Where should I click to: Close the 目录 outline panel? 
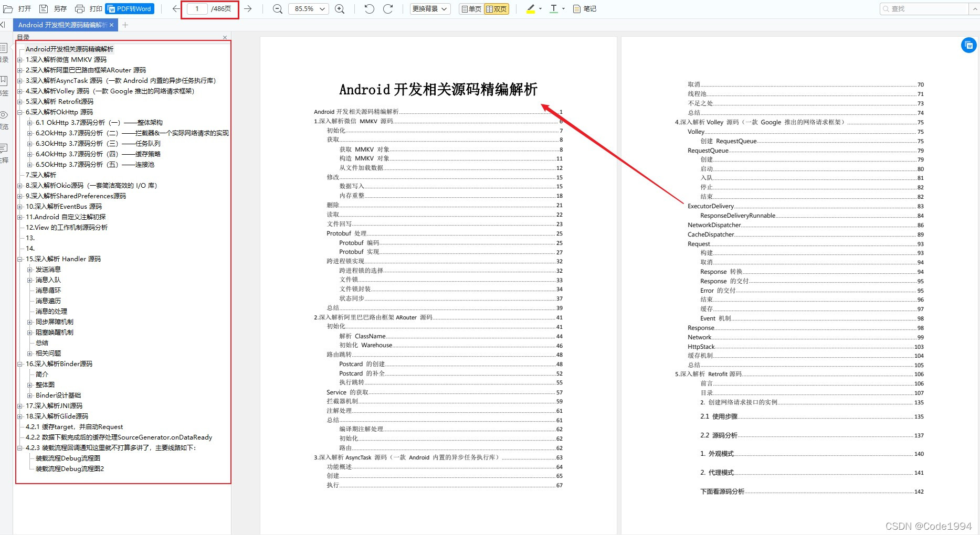225,37
